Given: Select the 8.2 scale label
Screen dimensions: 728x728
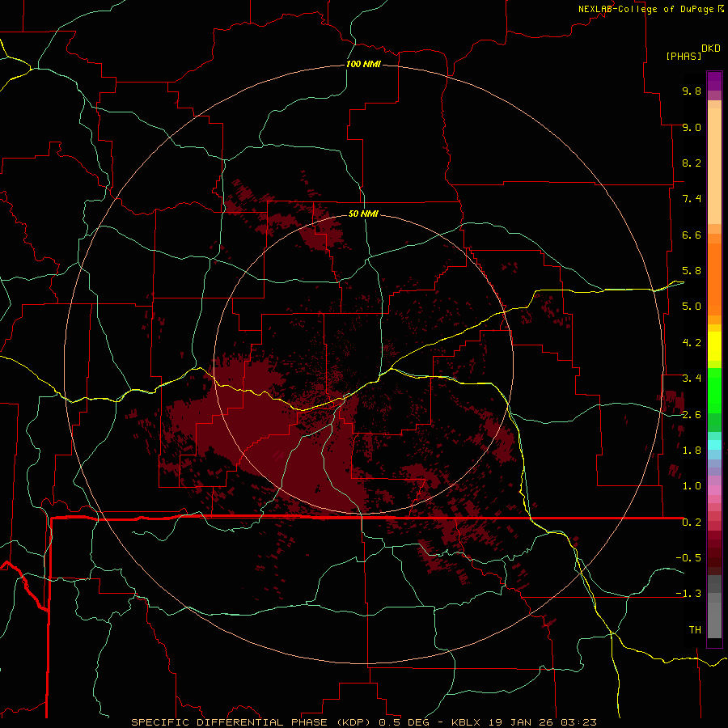Looking at the screenshot, I should pos(692,163).
